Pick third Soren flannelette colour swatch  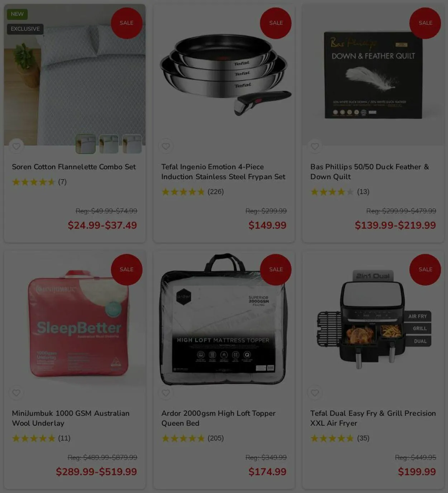click(x=132, y=144)
